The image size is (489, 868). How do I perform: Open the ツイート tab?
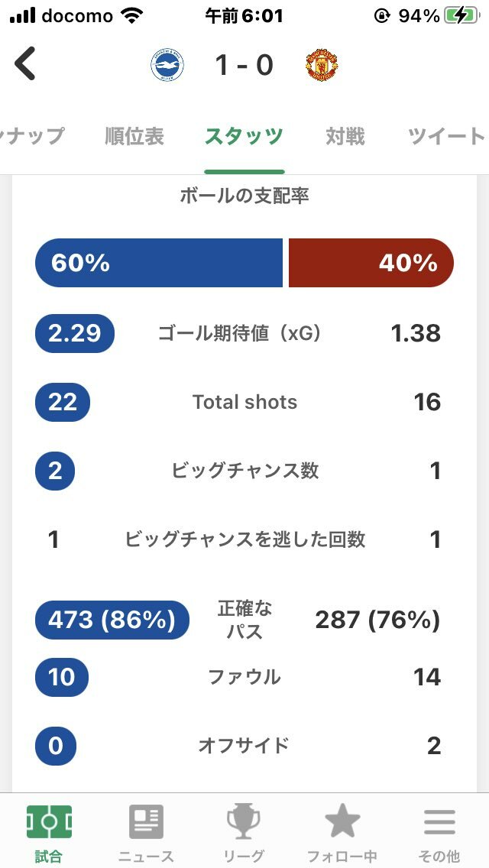point(446,137)
